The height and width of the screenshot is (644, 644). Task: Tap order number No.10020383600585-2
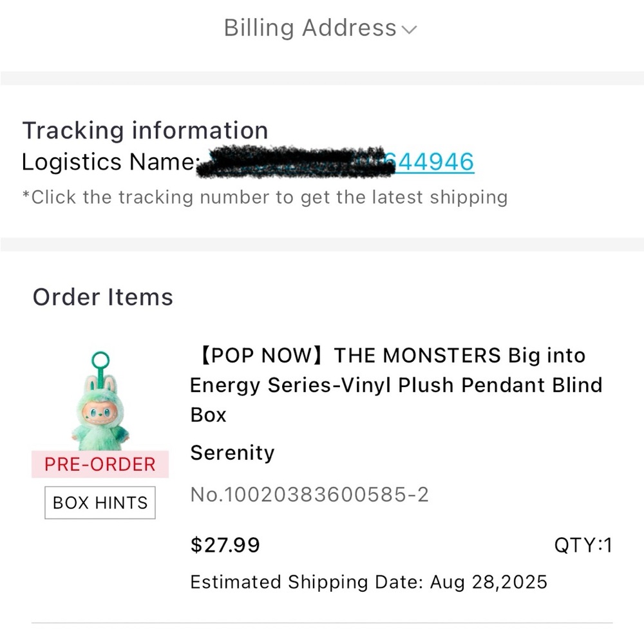(x=309, y=494)
